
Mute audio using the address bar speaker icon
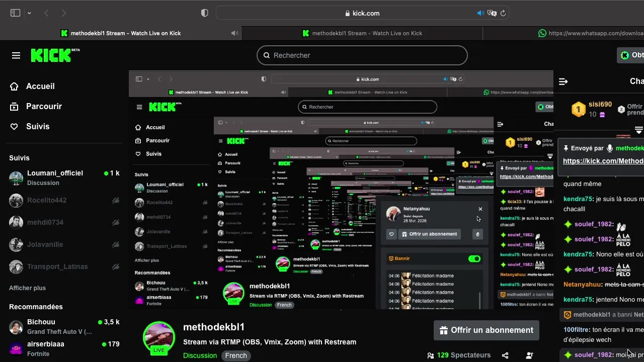tap(480, 13)
